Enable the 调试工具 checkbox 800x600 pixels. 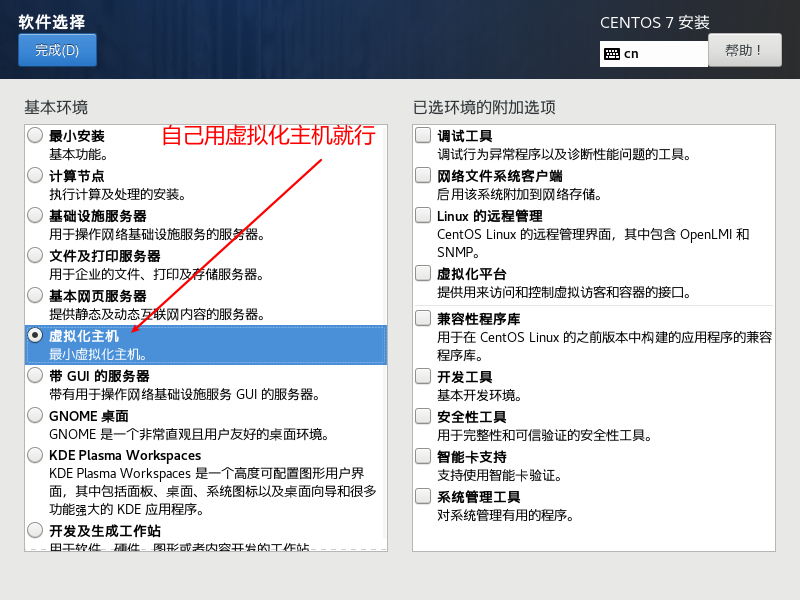(423, 135)
